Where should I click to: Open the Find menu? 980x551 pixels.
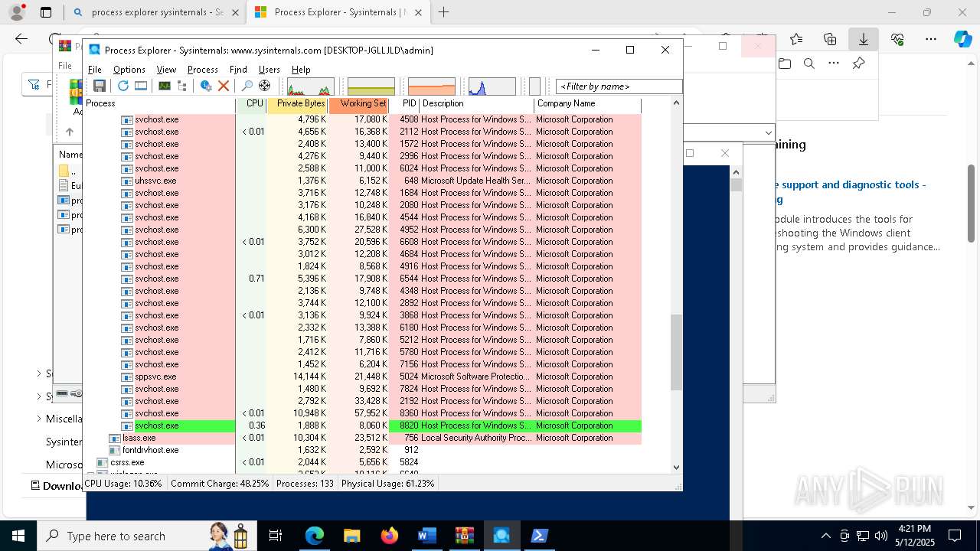(x=238, y=70)
